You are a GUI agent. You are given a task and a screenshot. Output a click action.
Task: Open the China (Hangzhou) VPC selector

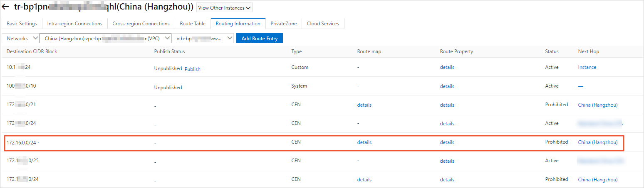coord(105,38)
